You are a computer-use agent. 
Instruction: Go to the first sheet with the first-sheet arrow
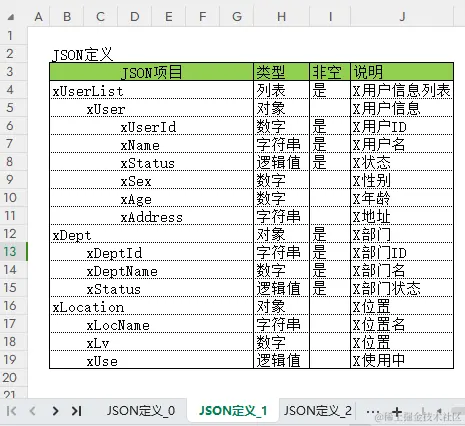coord(11,411)
